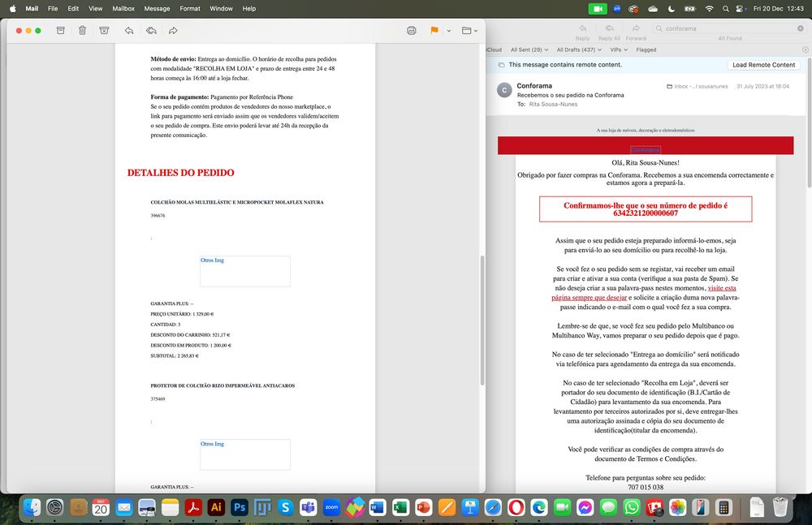Click the Conforama sender name
Viewport: 812px width, 525px height.
pos(534,85)
